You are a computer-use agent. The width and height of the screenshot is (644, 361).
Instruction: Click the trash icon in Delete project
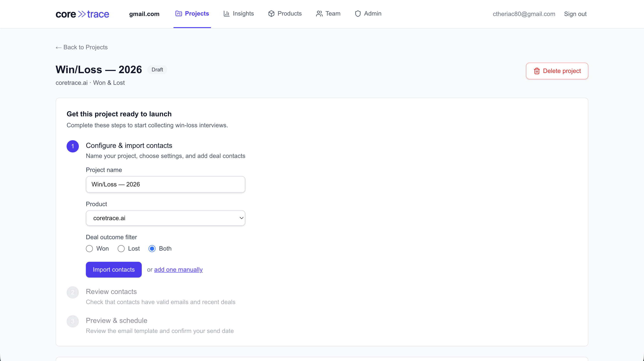[537, 71]
